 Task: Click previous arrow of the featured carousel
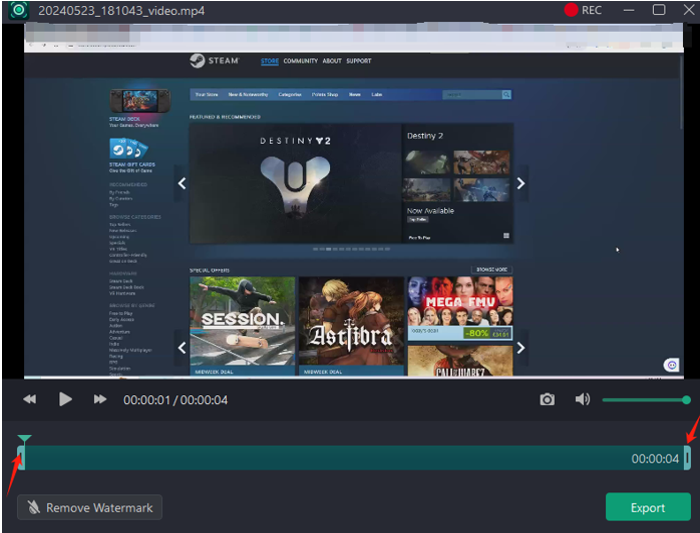(182, 183)
